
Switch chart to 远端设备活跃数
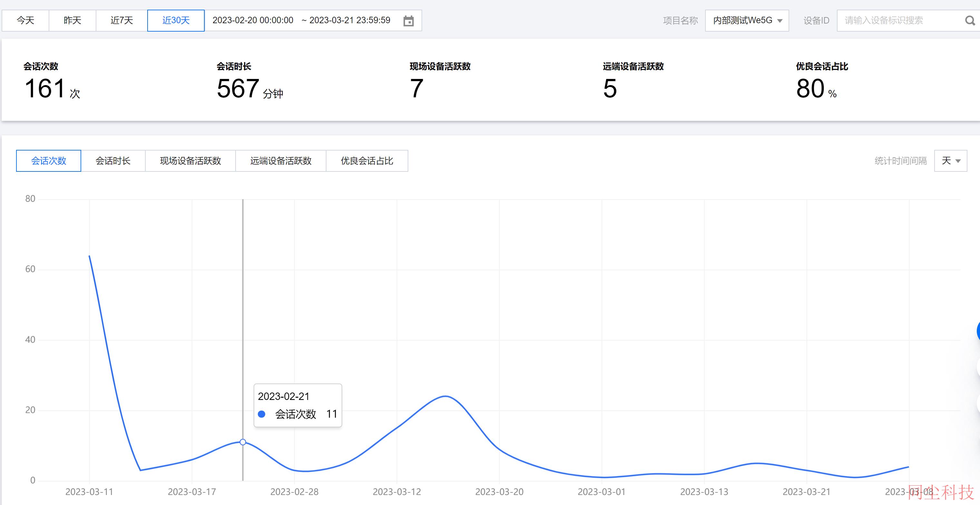click(281, 160)
